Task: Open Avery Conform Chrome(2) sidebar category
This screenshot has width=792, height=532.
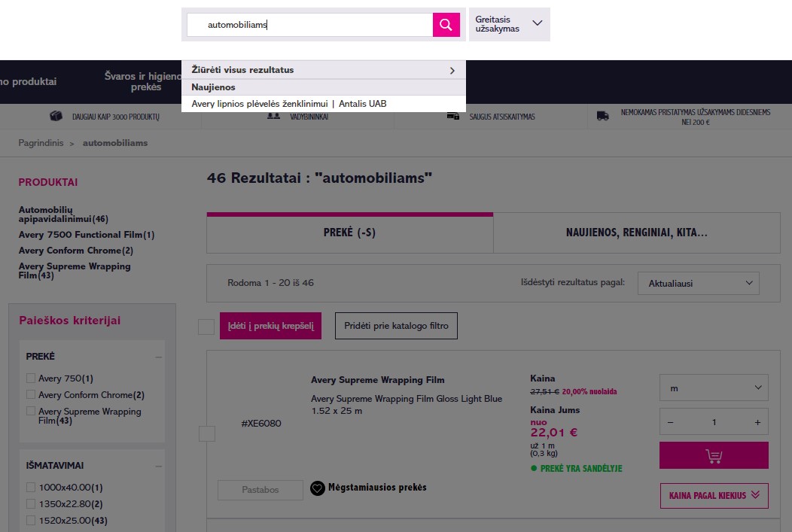Action: [76, 251]
